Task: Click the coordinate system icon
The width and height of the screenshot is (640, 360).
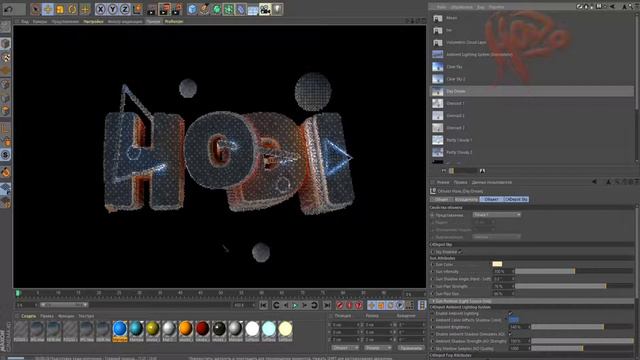Action: click(x=137, y=9)
